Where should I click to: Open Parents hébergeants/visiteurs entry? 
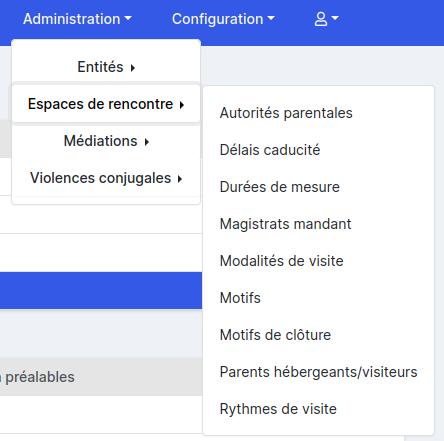pyautogui.click(x=318, y=372)
